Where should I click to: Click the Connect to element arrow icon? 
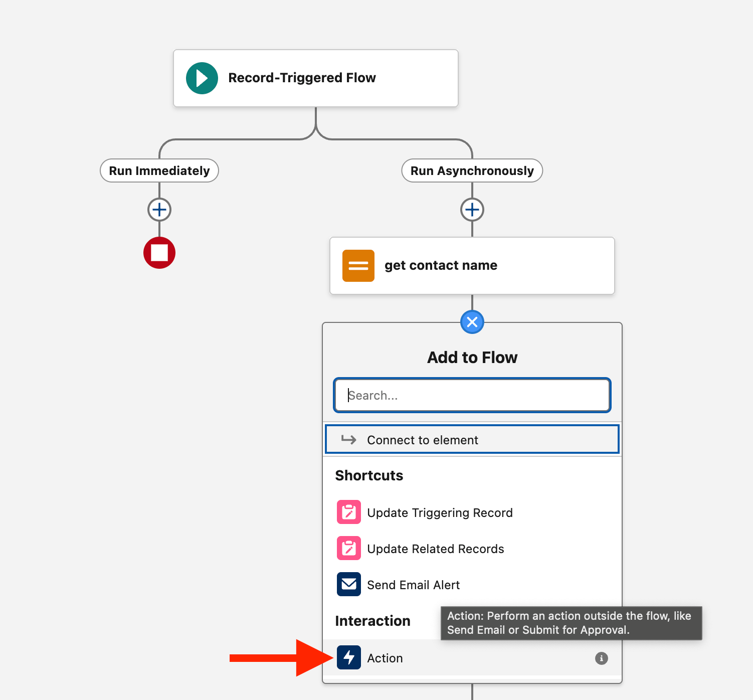pyautogui.click(x=349, y=440)
